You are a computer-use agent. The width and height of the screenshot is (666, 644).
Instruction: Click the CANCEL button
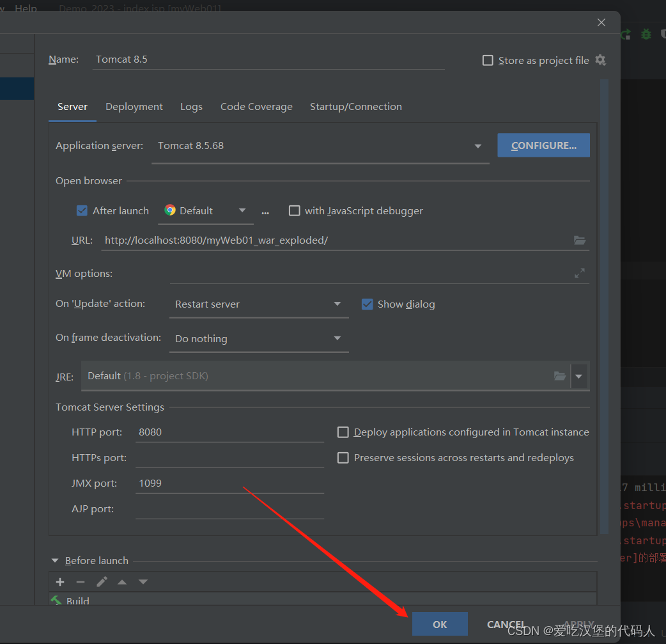[506, 624]
